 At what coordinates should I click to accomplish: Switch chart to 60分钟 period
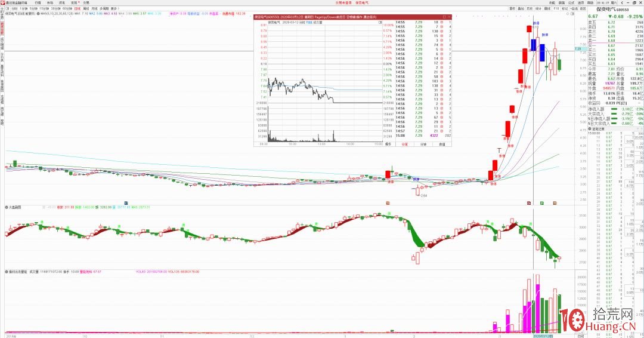click(67, 8)
